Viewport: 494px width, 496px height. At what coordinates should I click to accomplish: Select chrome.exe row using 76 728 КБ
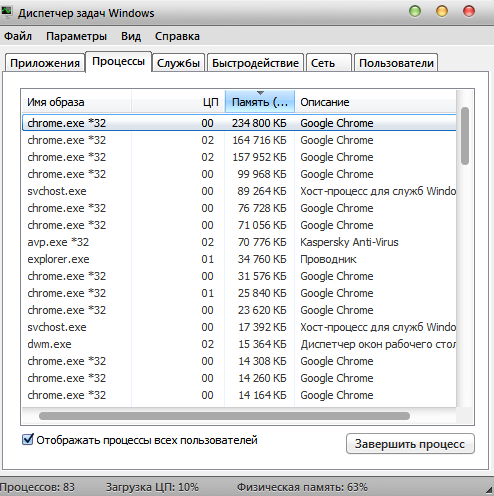[x=239, y=208]
